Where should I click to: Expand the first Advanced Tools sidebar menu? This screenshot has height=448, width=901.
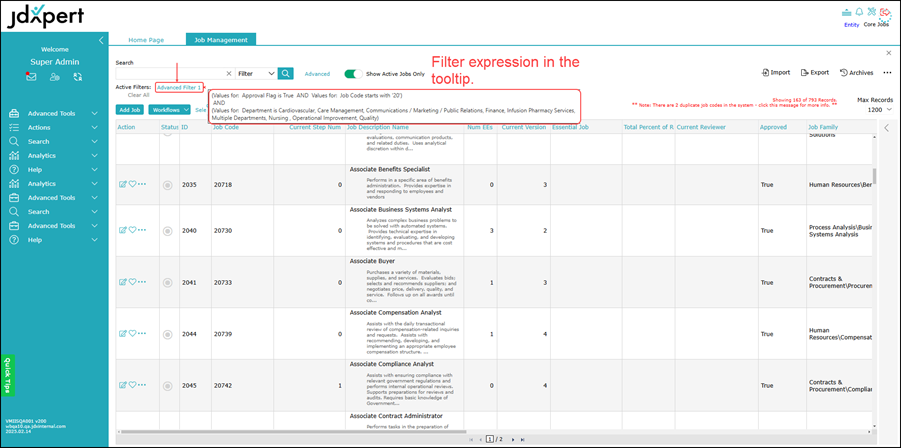pos(55,113)
